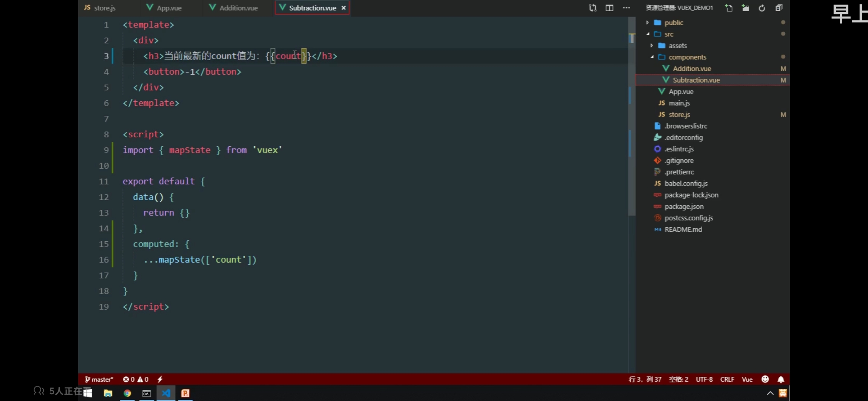Open main.js from the file tree
This screenshot has height=401, width=868.
click(x=679, y=103)
